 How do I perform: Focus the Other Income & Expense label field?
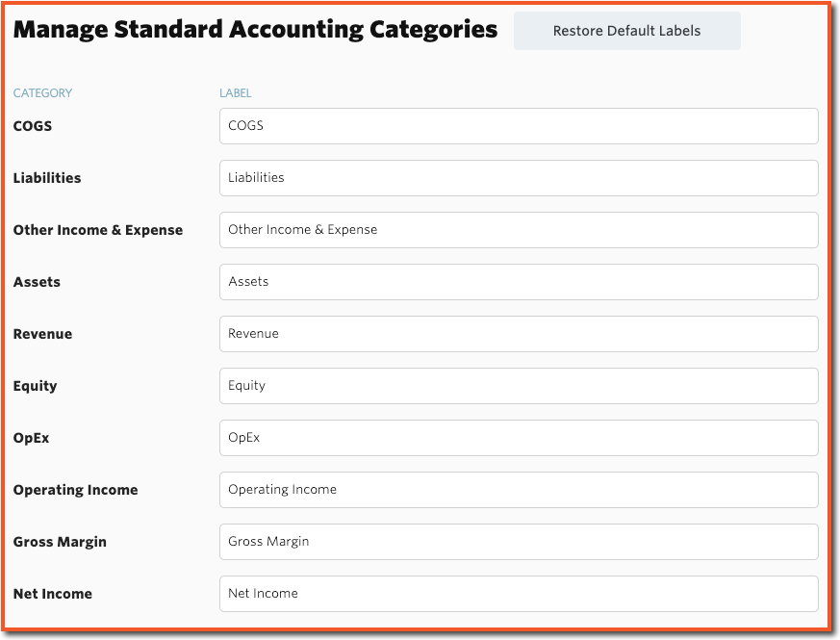click(519, 230)
